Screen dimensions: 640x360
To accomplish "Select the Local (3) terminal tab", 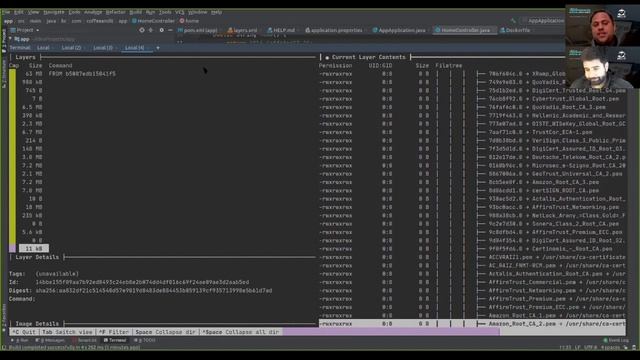I will click(103, 48).
